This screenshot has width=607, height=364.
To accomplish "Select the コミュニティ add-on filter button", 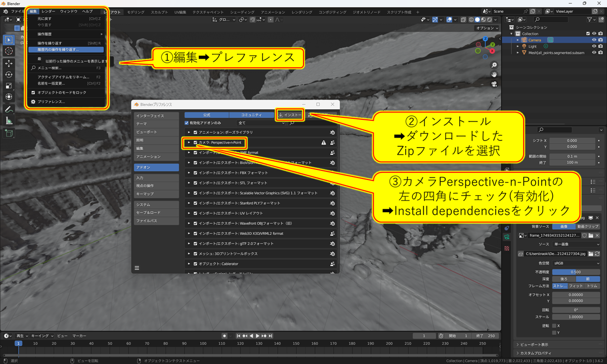I will click(x=251, y=115).
